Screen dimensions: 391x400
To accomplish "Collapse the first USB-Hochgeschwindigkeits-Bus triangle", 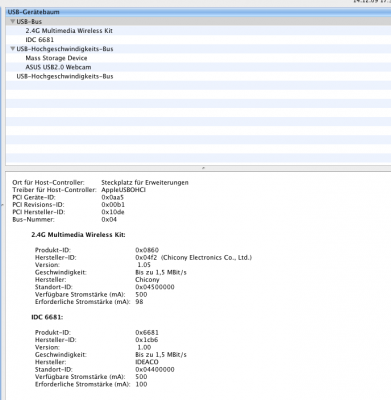I will pyautogui.click(x=13, y=49).
